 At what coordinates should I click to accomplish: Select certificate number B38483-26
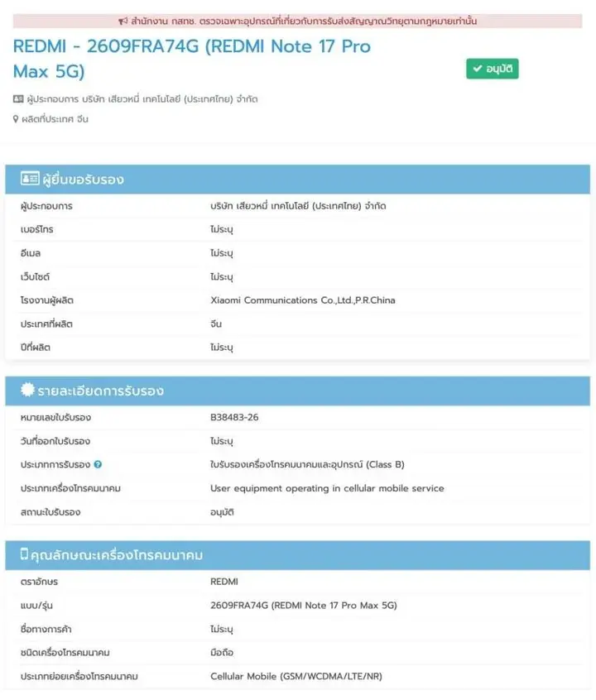[x=234, y=417]
